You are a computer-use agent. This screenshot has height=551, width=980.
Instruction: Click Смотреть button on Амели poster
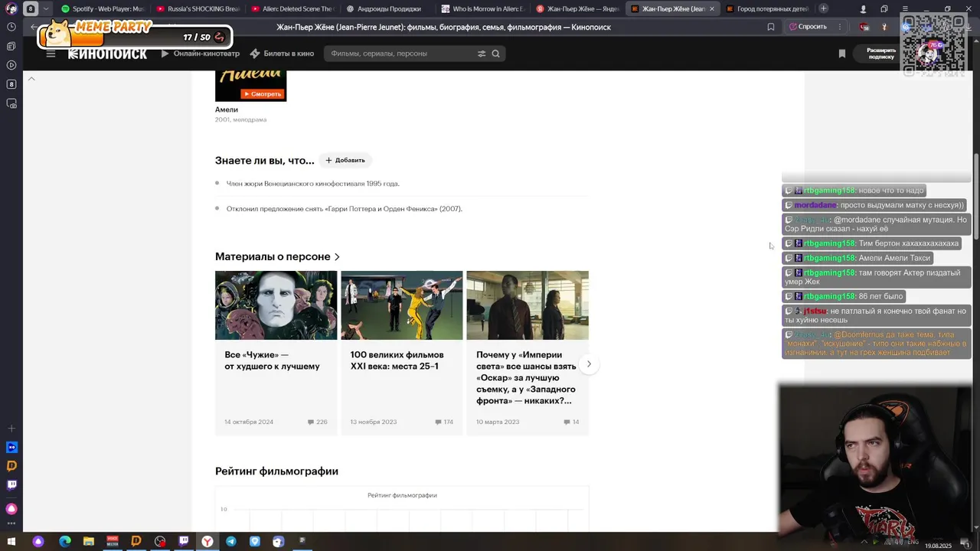pos(263,94)
